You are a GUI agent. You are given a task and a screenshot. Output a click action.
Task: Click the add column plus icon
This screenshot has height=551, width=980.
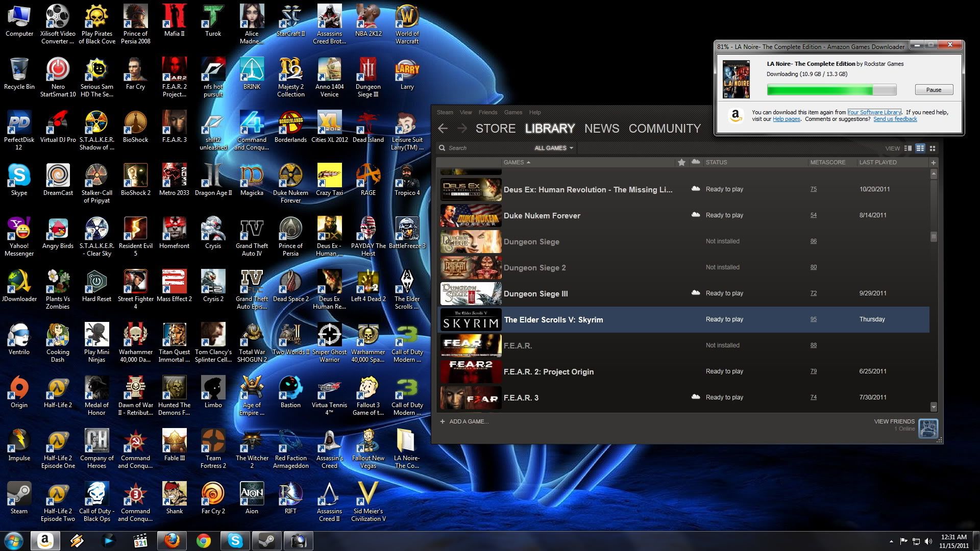pyautogui.click(x=934, y=163)
